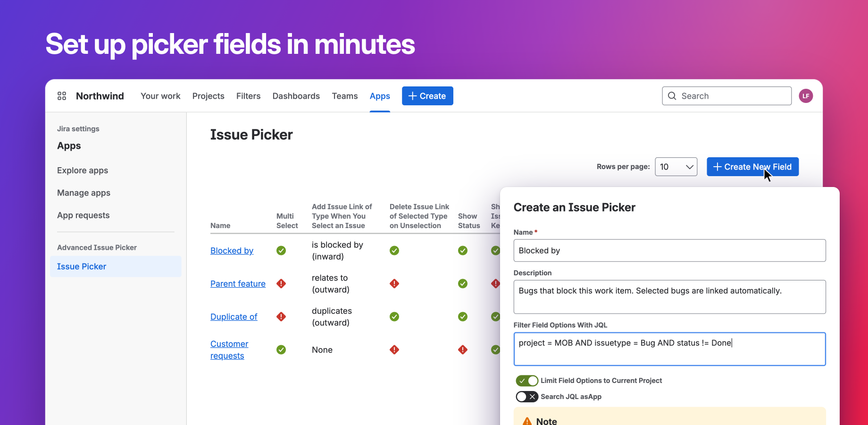
Task: Click Delete Issue Link red icon for Parent feature
Action: [x=394, y=283]
